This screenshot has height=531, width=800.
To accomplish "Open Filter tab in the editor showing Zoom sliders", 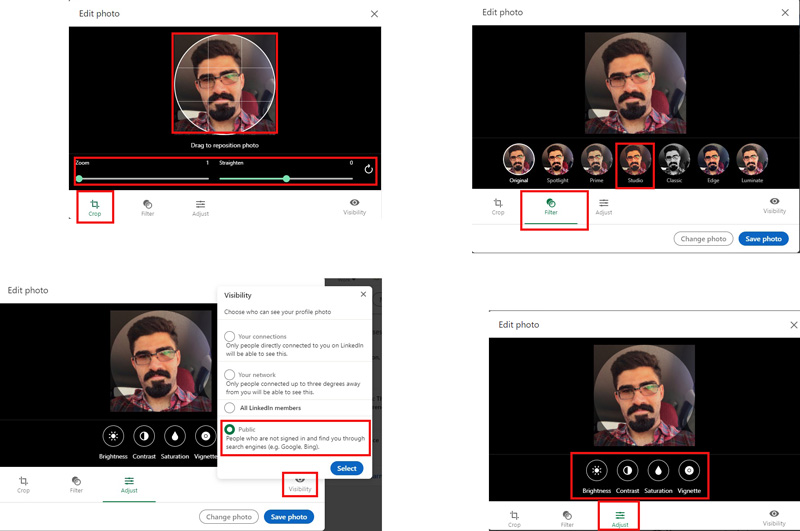I will pos(147,208).
